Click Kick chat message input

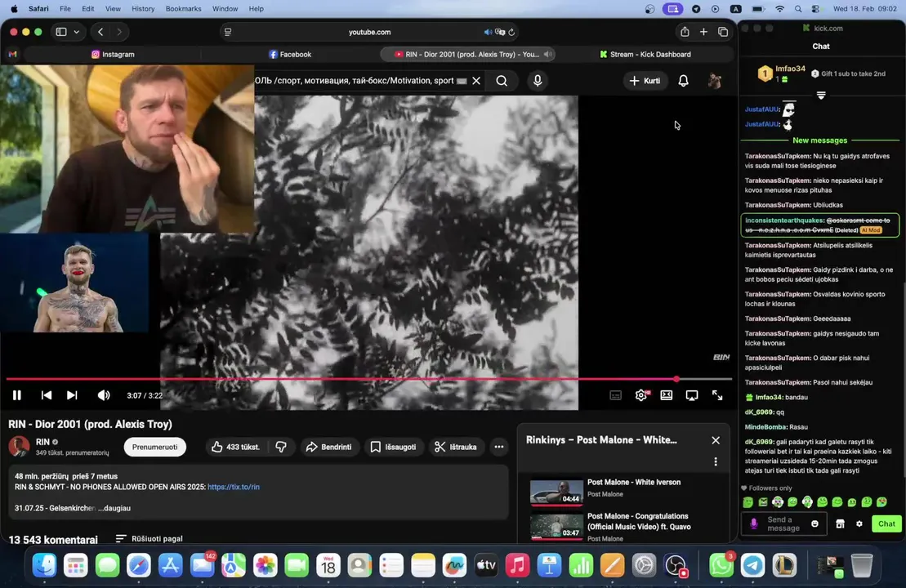tap(783, 523)
